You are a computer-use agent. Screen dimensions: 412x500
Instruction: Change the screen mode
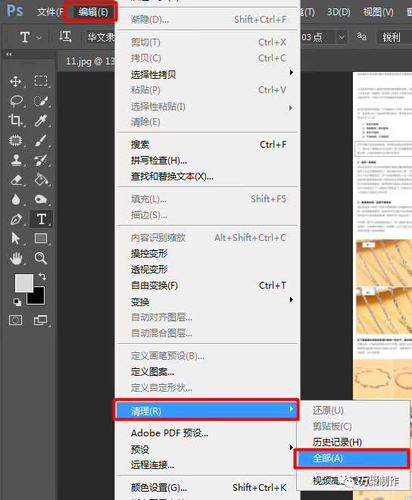pos(41,320)
